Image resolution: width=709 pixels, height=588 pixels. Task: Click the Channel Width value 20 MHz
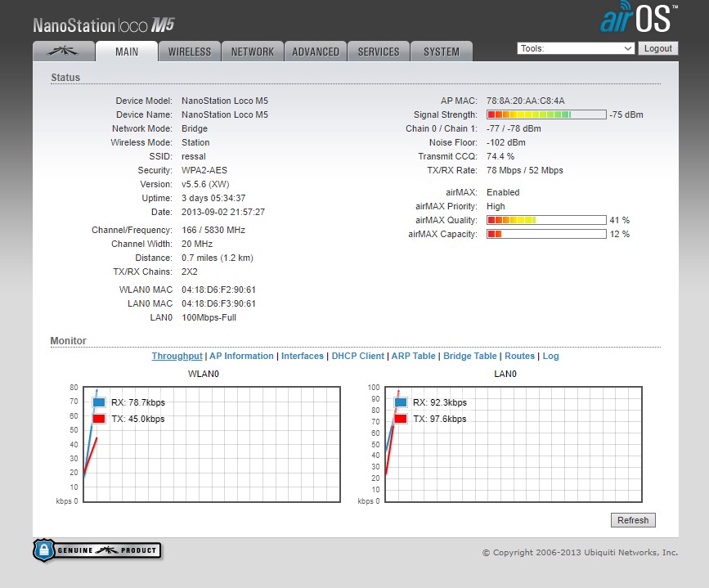point(197,244)
